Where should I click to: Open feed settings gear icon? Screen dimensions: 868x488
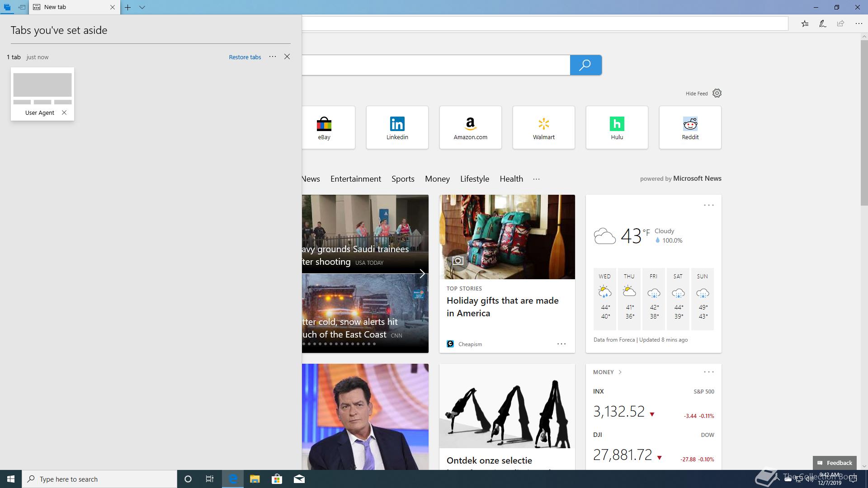[717, 93]
